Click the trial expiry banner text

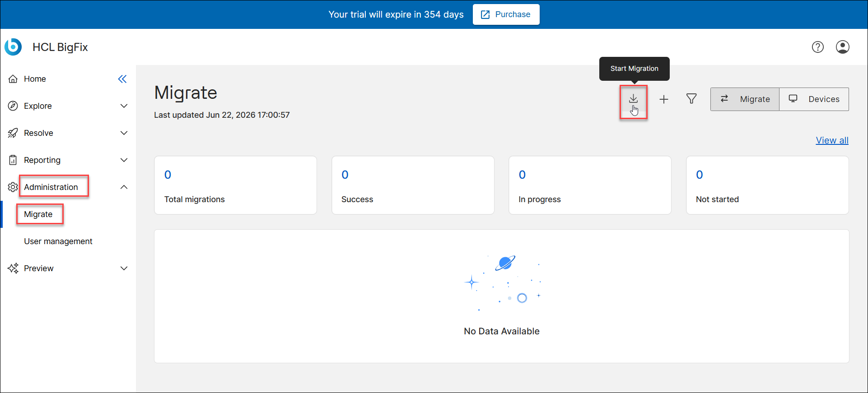[x=396, y=14]
